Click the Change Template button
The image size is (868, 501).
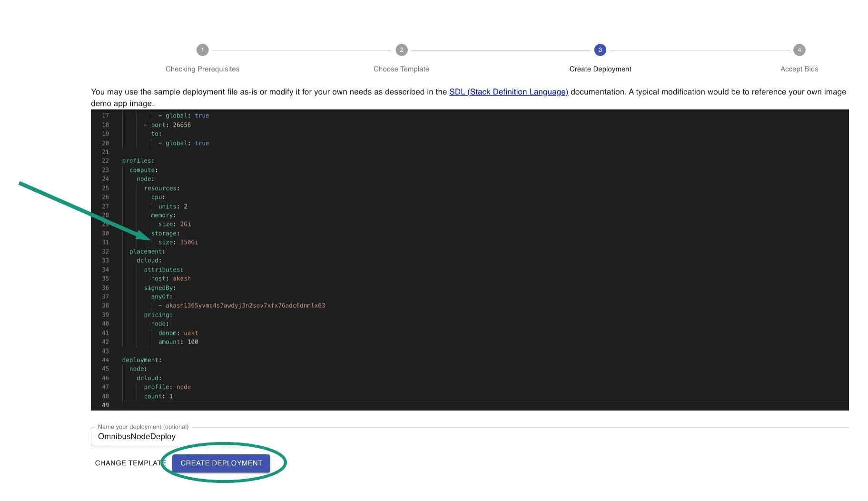coord(128,463)
